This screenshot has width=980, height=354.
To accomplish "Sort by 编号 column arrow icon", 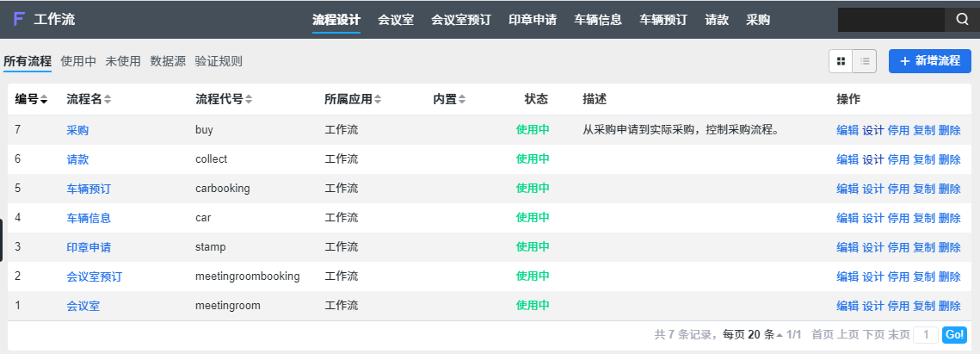I will point(44,99).
